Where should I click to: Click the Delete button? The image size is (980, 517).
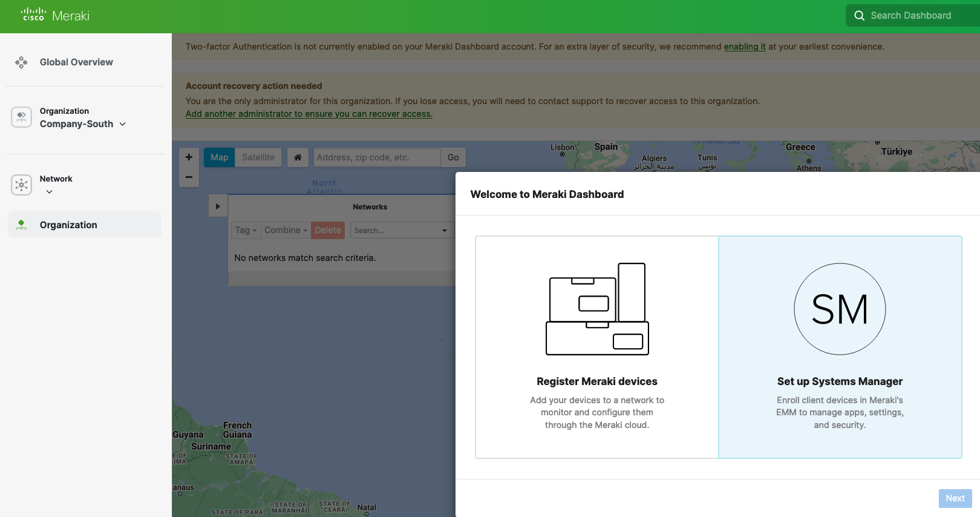pyautogui.click(x=328, y=230)
